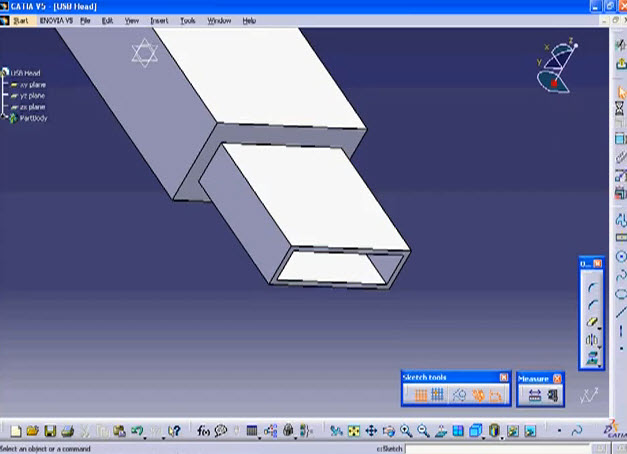Toggle the Grid display in Sketch tools
The height and width of the screenshot is (454, 627).
pos(420,395)
